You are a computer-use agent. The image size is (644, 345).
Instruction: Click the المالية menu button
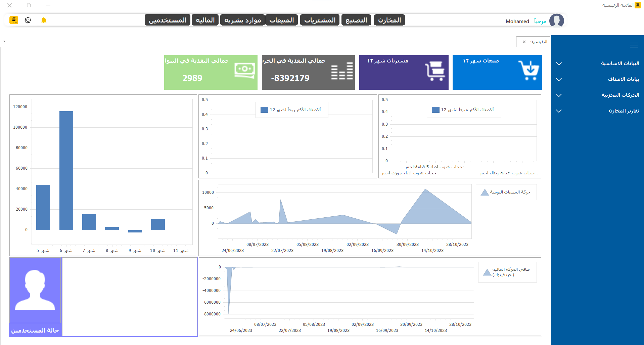[205, 20]
